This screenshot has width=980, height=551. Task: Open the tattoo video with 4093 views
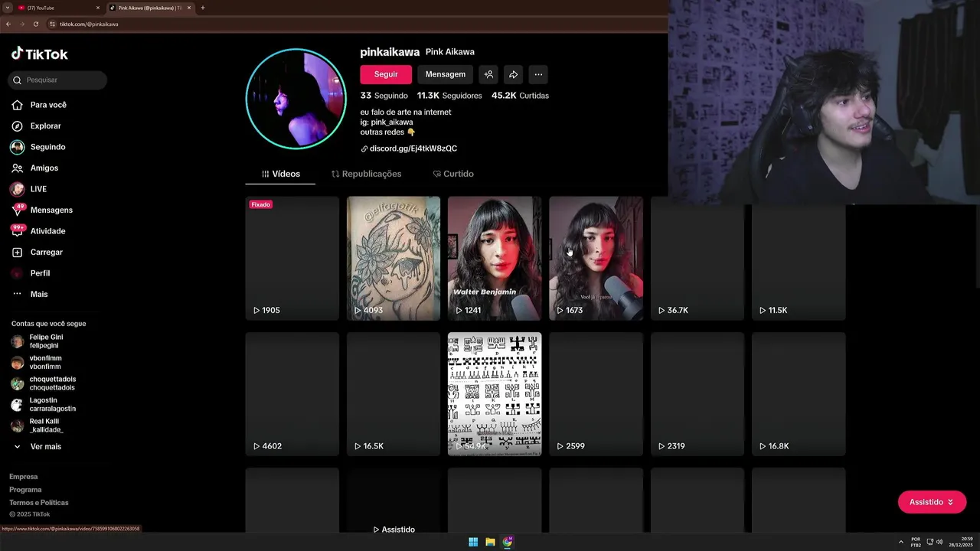394,258
